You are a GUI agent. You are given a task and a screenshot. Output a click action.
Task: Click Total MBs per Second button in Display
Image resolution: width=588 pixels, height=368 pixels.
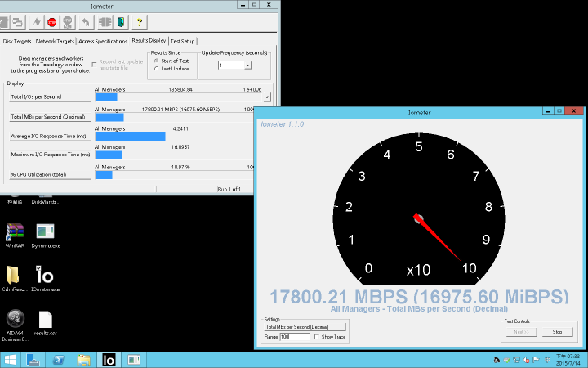(51, 117)
